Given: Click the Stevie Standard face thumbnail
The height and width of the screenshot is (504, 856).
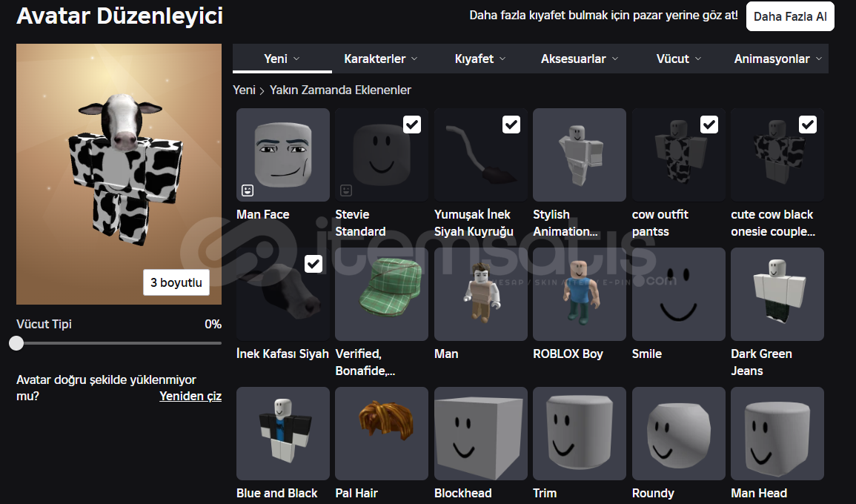Looking at the screenshot, I should pyautogui.click(x=382, y=154).
